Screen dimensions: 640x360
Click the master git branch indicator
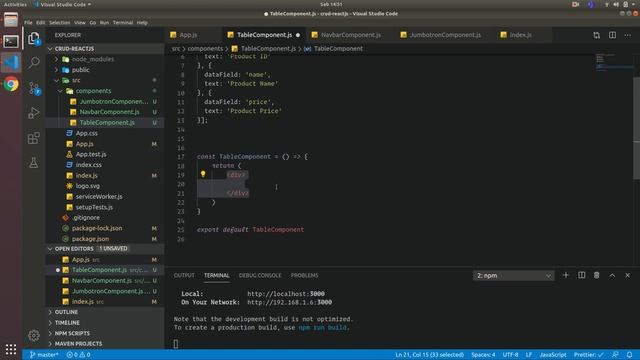(x=44, y=355)
